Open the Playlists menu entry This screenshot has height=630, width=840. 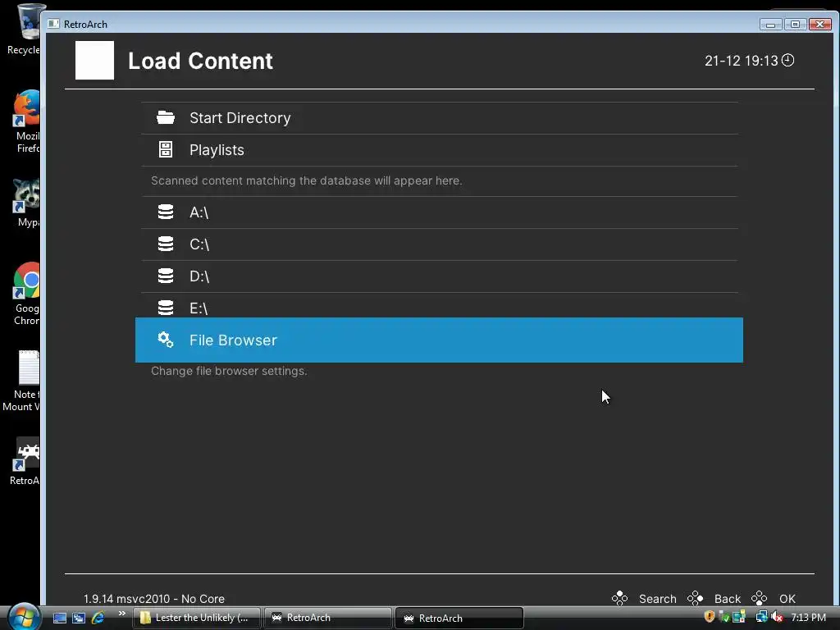pos(440,150)
